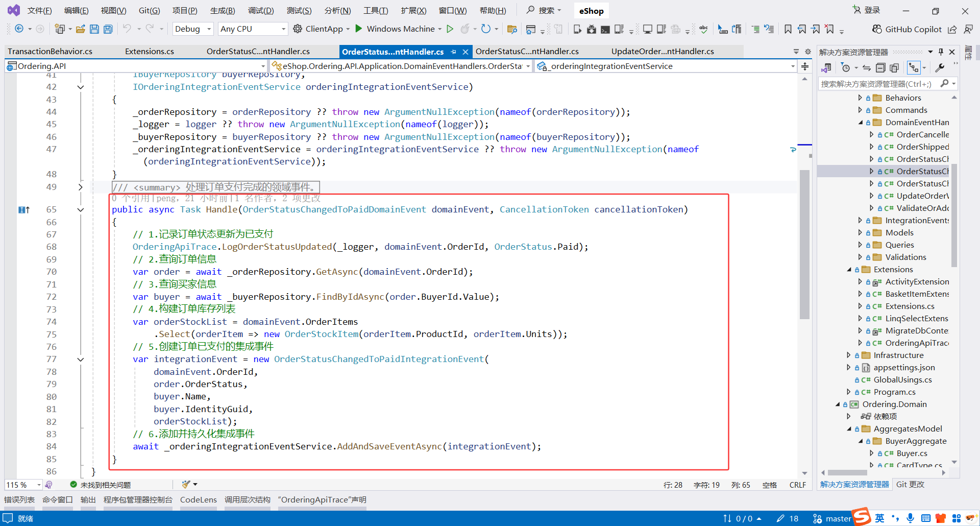Open Solution Explorer properties wrench icon

940,67
